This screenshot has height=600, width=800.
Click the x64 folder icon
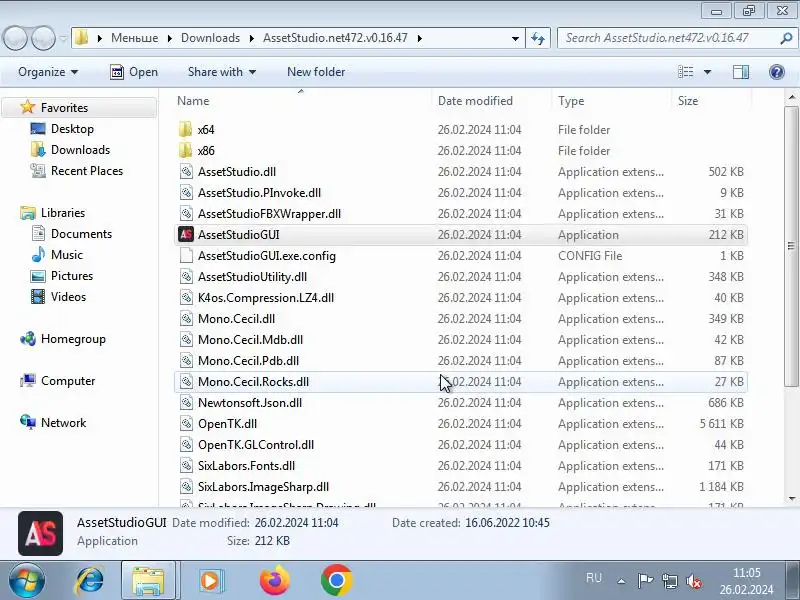(x=186, y=129)
